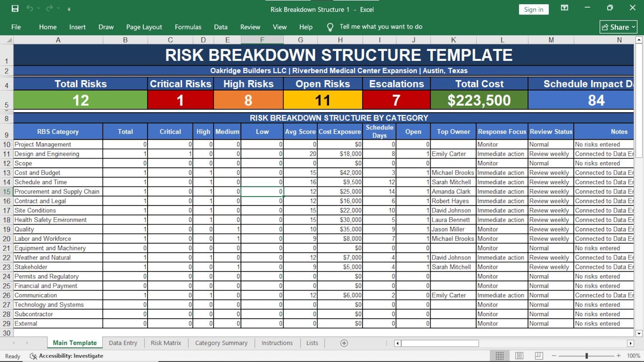Screen dimensions: 644x362
Task: Click the 100% zoom level
Action: coord(633,356)
